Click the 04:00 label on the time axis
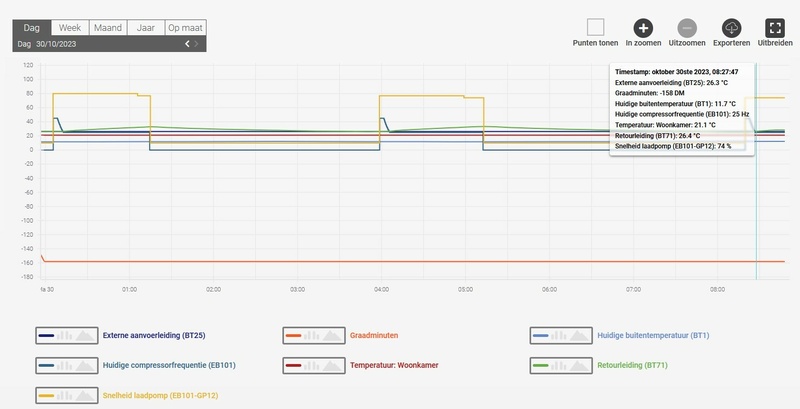The image size is (800, 409). click(x=381, y=289)
